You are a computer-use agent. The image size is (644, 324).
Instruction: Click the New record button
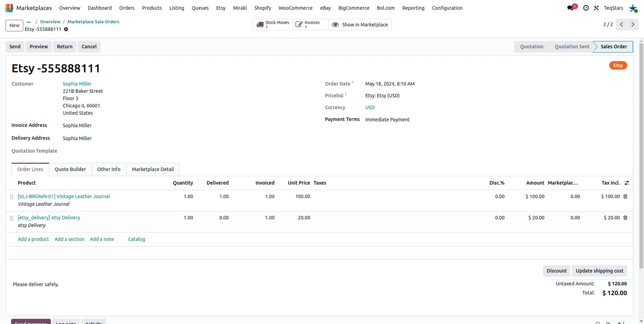tap(14, 25)
